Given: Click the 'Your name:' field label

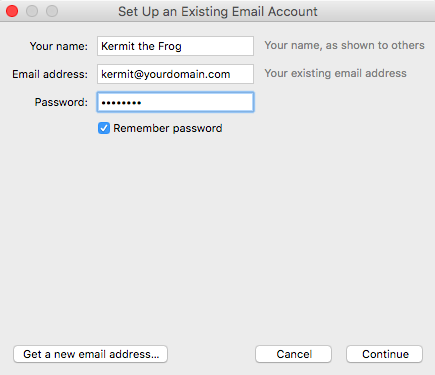Looking at the screenshot, I should (59, 46).
